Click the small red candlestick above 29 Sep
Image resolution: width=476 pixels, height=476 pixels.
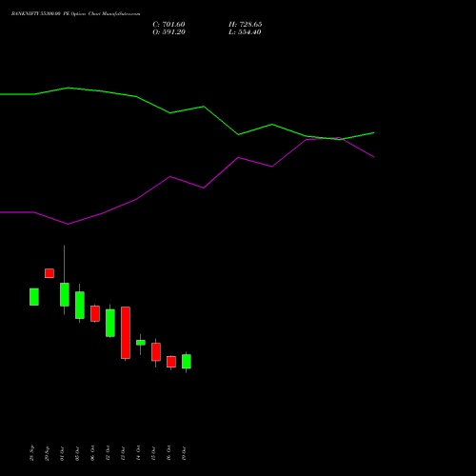[x=50, y=273]
